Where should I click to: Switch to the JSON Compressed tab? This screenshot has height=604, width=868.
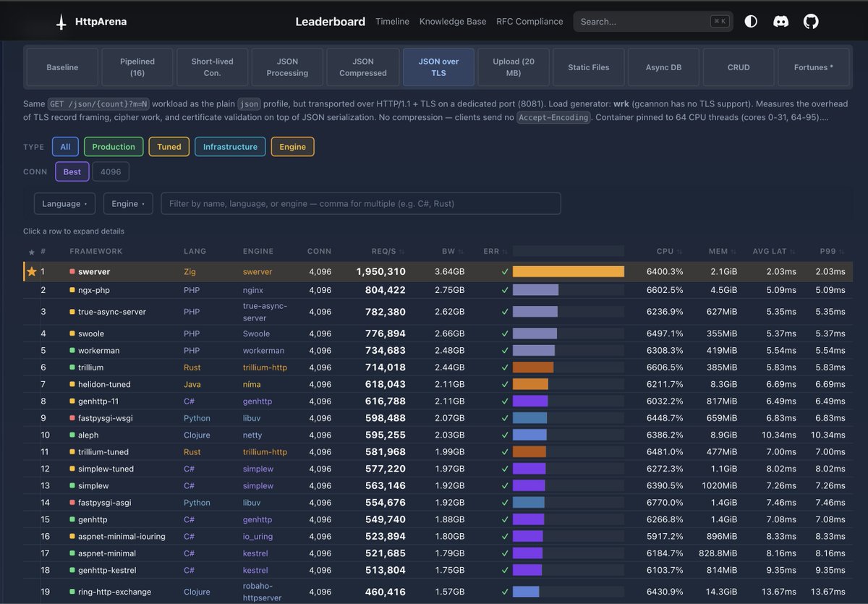coord(362,67)
